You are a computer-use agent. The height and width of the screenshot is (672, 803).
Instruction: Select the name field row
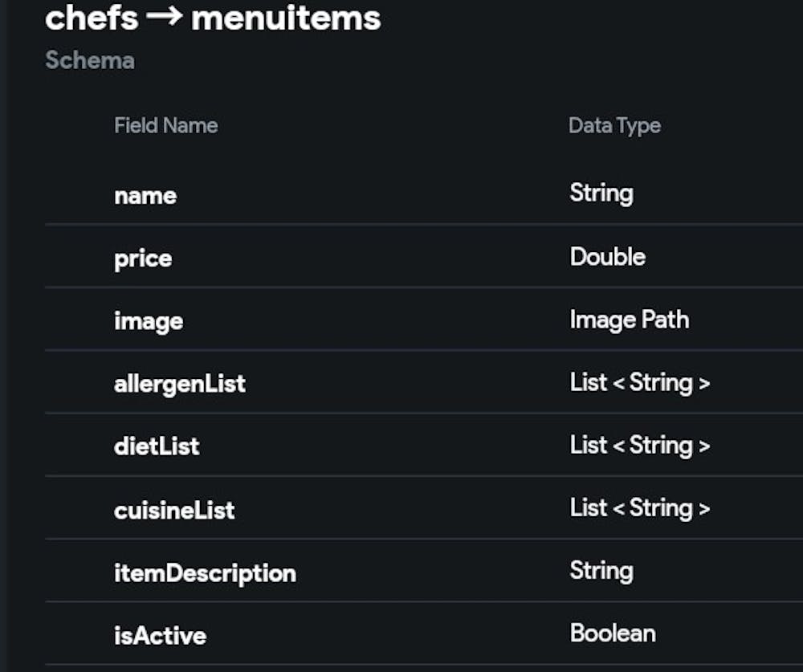(145, 195)
